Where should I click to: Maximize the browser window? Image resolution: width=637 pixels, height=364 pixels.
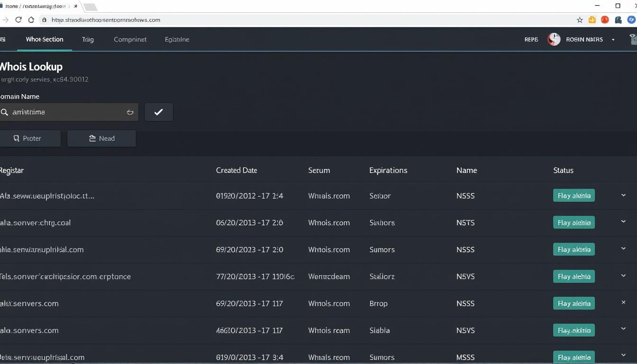pos(618,6)
